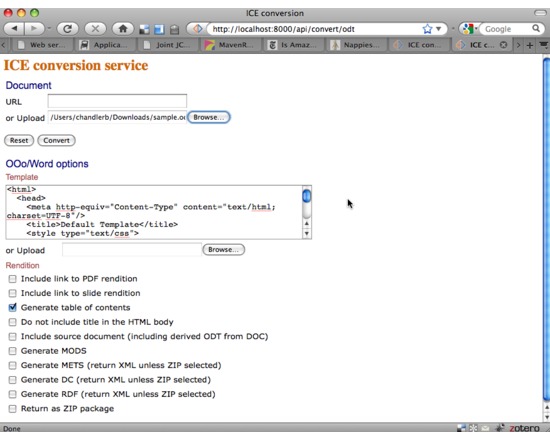This screenshot has height=440, width=550.
Task: Click the site identity icon beside URL
Action: (x=197, y=28)
